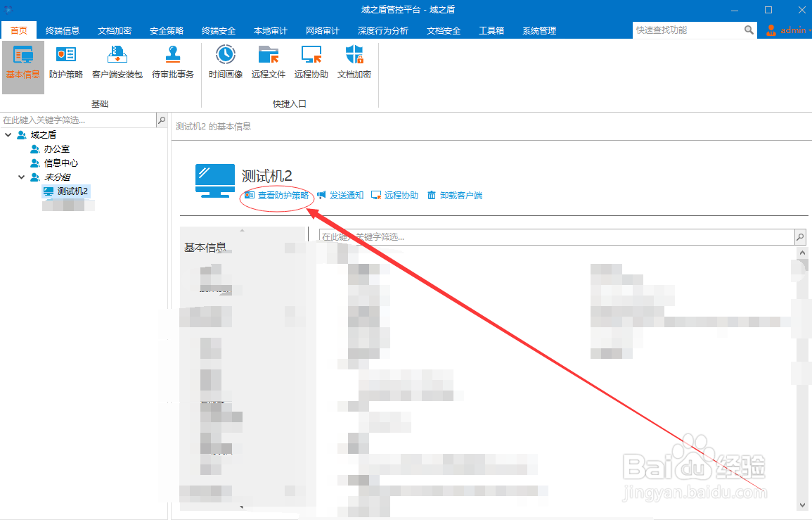The image size is (812, 520).
Task: Click the 远程协助 link under 测试机2
Action: pyautogui.click(x=394, y=196)
